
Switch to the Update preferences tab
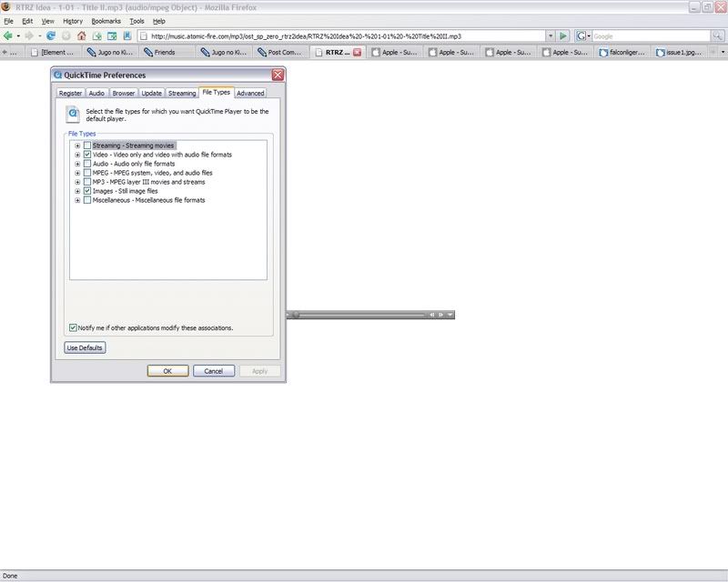(151, 93)
